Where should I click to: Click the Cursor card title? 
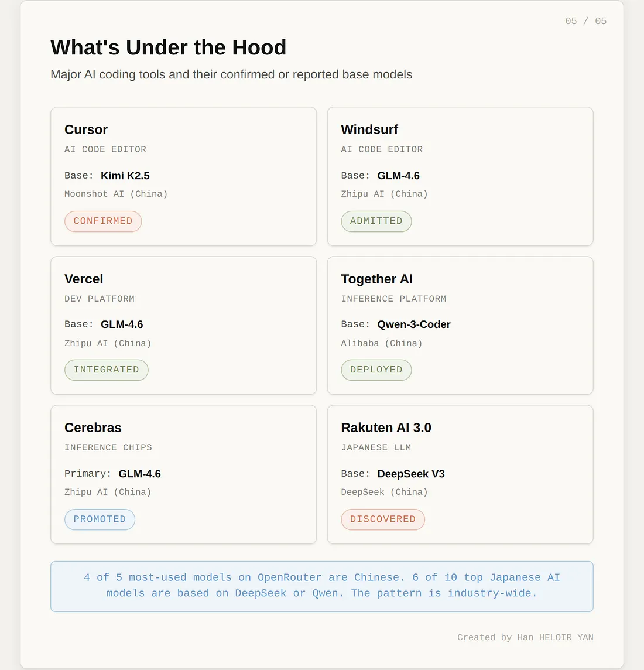click(x=86, y=129)
